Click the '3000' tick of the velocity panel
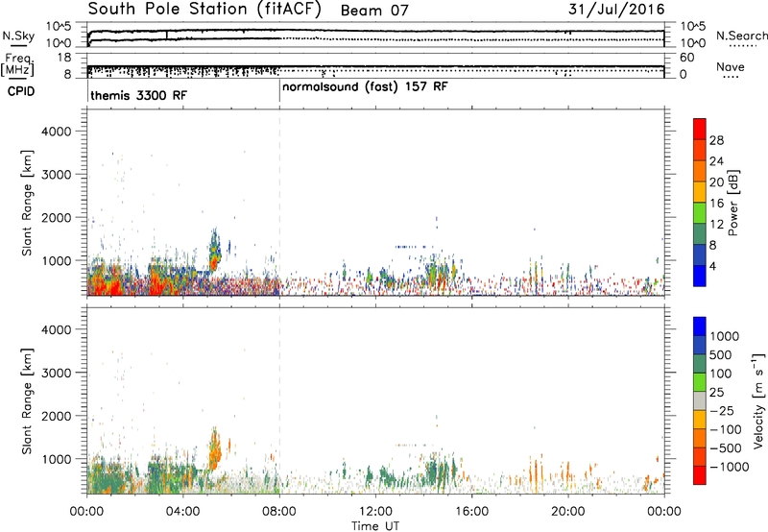The height and width of the screenshot is (532, 768). [x=57, y=373]
